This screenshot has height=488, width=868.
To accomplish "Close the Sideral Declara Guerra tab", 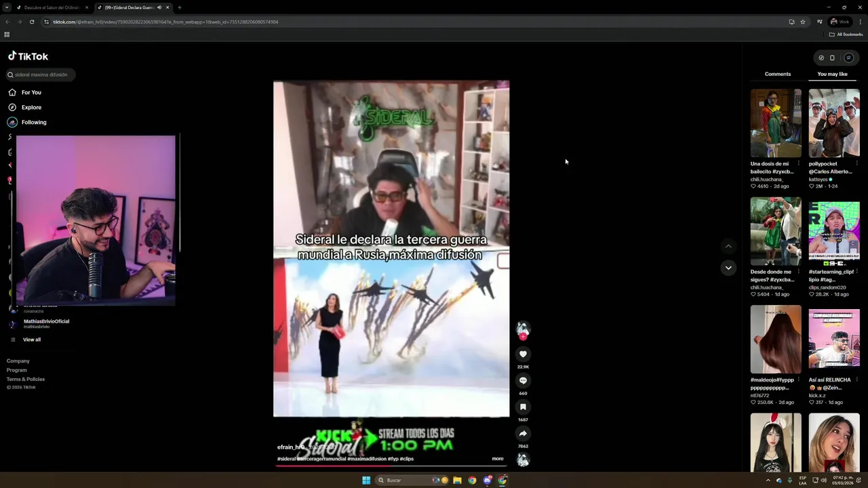I will point(167,7).
